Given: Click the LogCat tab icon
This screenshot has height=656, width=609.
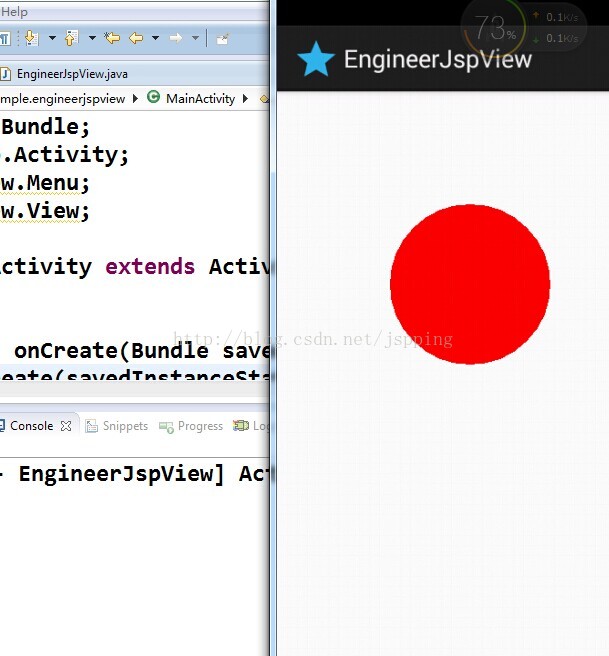Looking at the screenshot, I should point(241,426).
